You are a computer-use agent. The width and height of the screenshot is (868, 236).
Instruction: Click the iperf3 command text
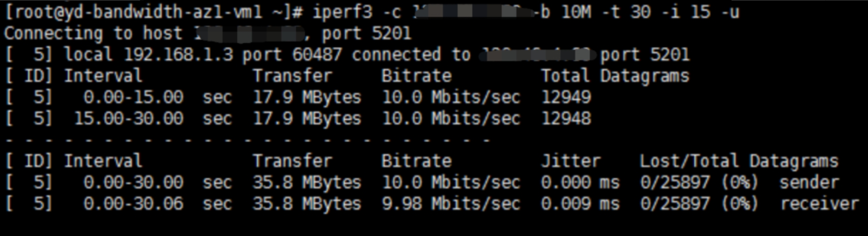tap(526, 12)
